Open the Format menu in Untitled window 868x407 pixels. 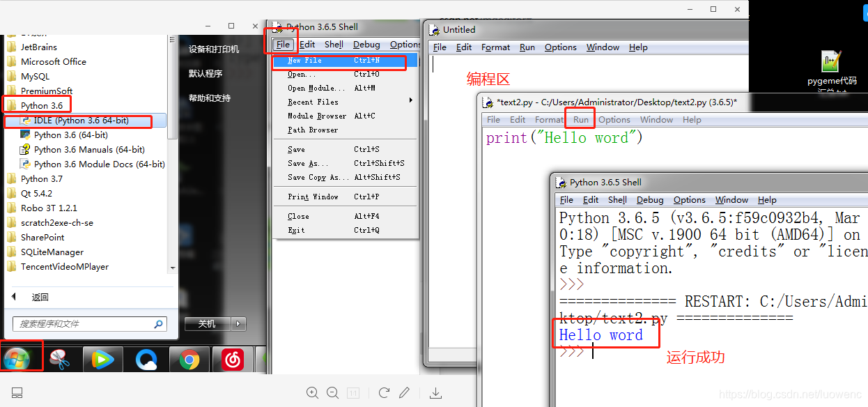click(496, 47)
